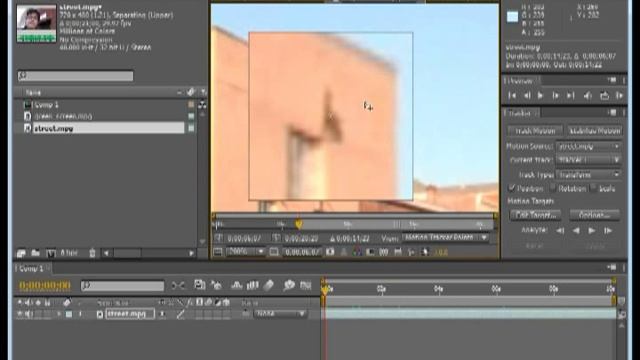Screen dimensions: 640x360
Task: Show channel and color management icon
Action: (x=357, y=252)
